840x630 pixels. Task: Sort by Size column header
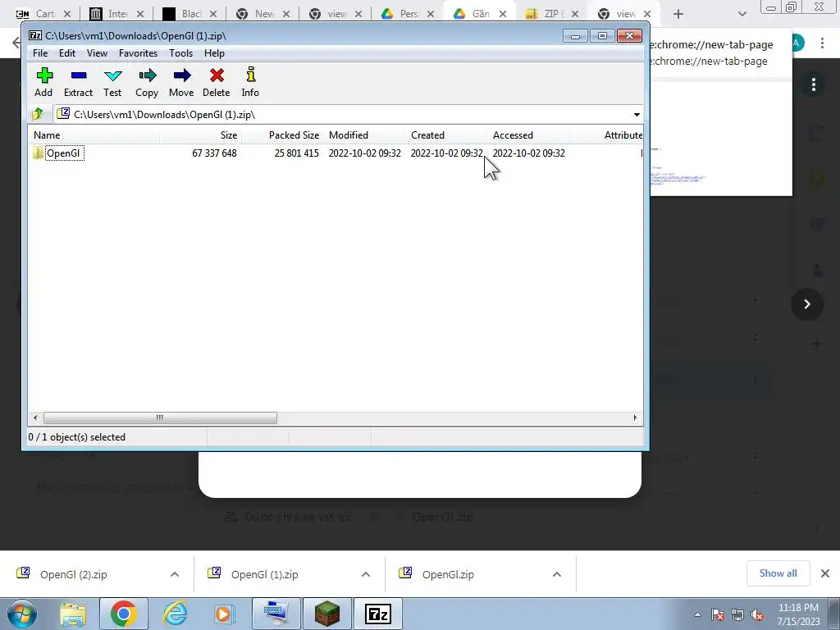(x=200, y=135)
